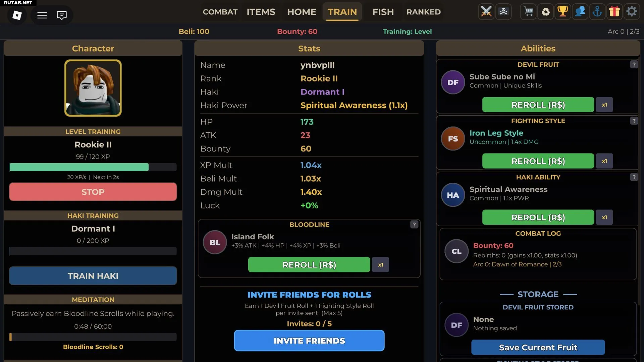Click the pirate skull flag icon
The width and height of the screenshot is (644, 362).
[503, 12]
